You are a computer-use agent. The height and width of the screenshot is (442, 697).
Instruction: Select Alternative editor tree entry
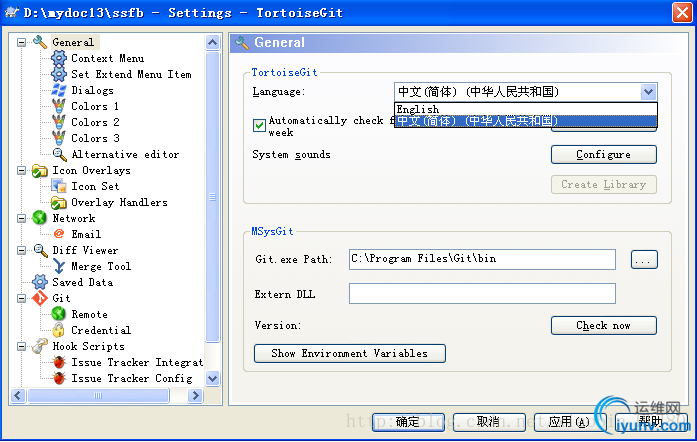(125, 154)
